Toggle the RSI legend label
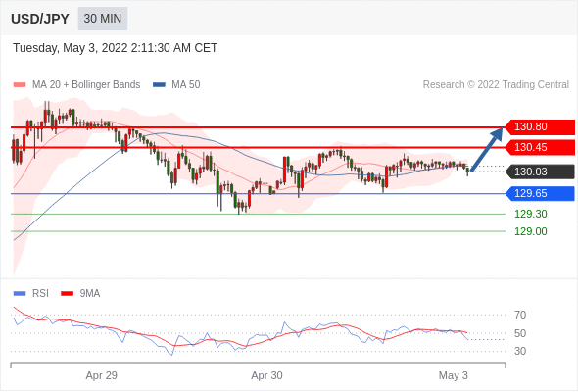This screenshot has width=578, height=392. point(40,294)
